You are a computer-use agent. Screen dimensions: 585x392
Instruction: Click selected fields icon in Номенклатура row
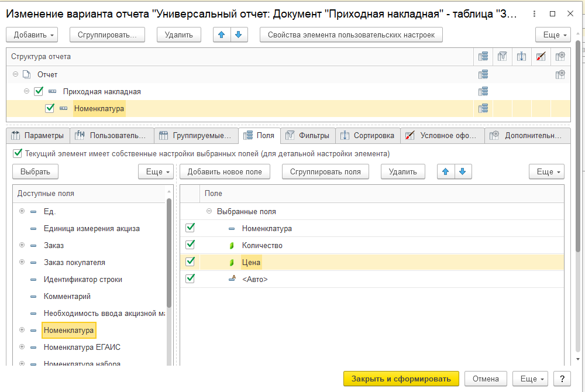pos(483,108)
